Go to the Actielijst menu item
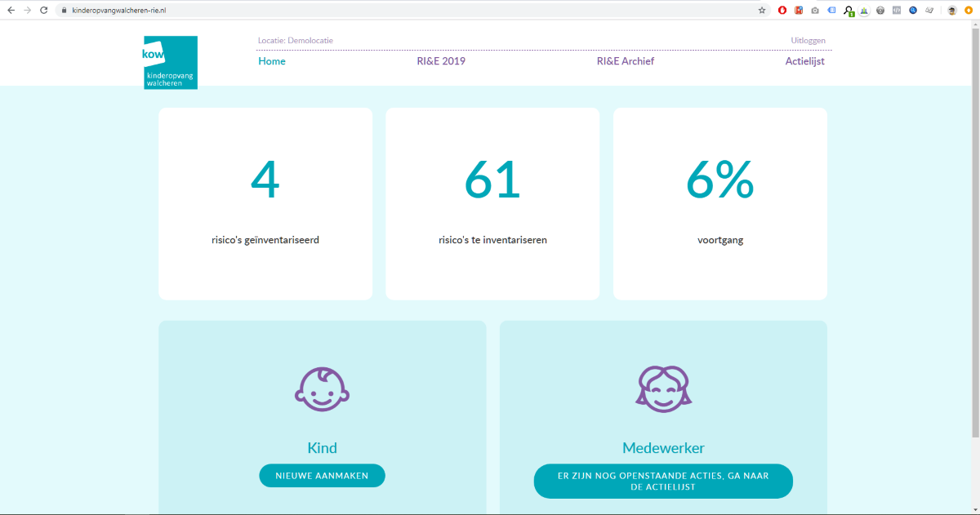 pyautogui.click(x=804, y=61)
